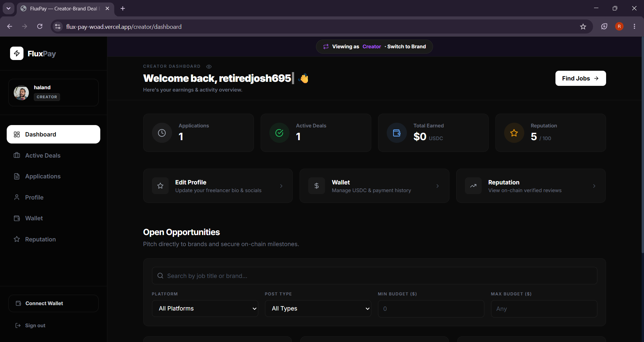Image resolution: width=644 pixels, height=342 pixels.
Task: Open the Reputation quick link card
Action: [531, 186]
